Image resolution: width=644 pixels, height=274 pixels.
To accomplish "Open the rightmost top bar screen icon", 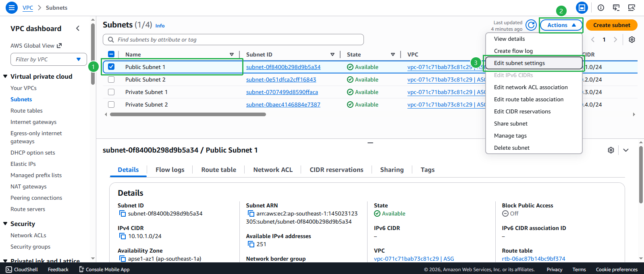I will 632,8.
